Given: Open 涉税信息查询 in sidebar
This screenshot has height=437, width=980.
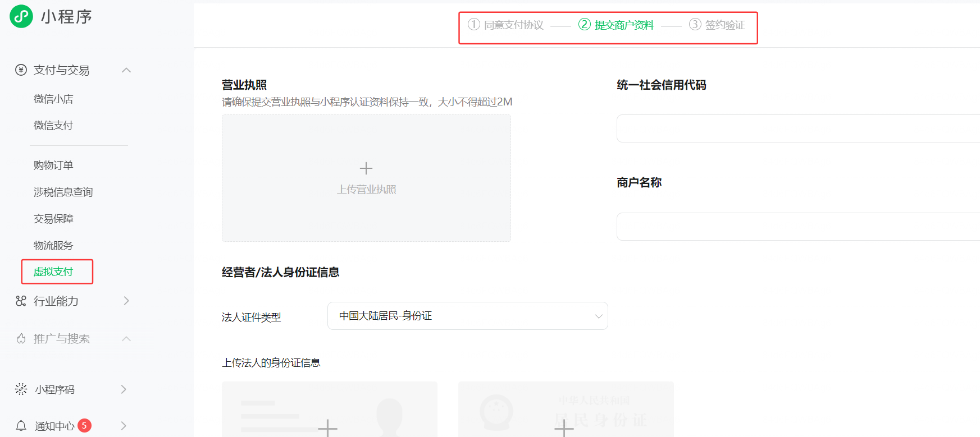Looking at the screenshot, I should coord(63,192).
